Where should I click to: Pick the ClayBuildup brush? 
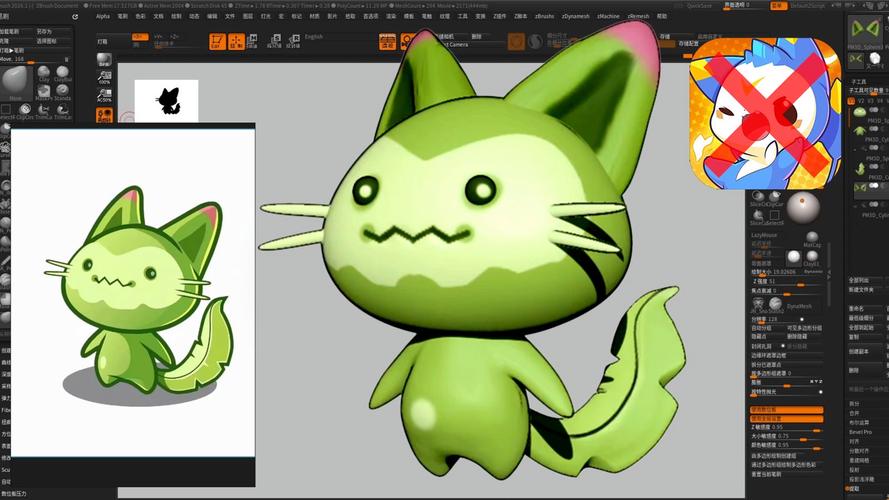click(x=62, y=74)
